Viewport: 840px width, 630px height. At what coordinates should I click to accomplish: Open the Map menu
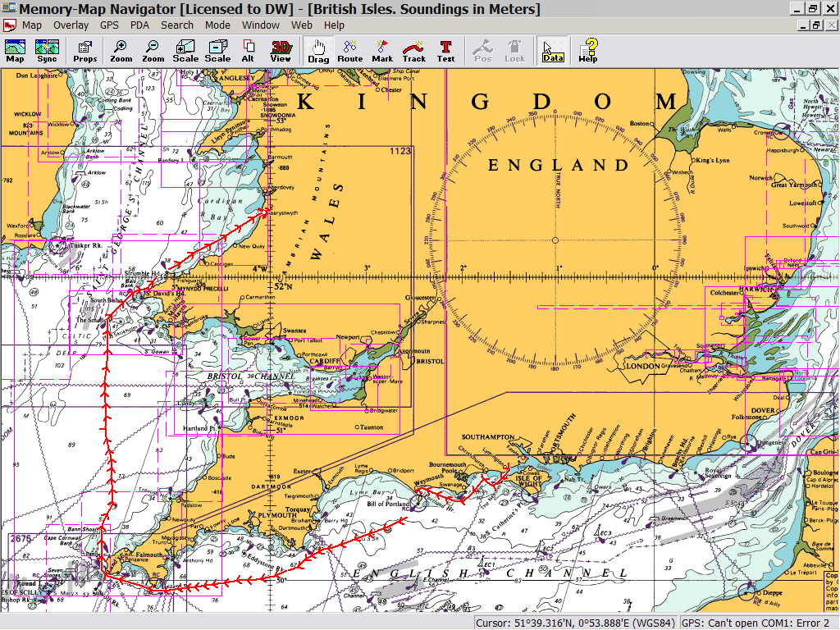pos(32,25)
